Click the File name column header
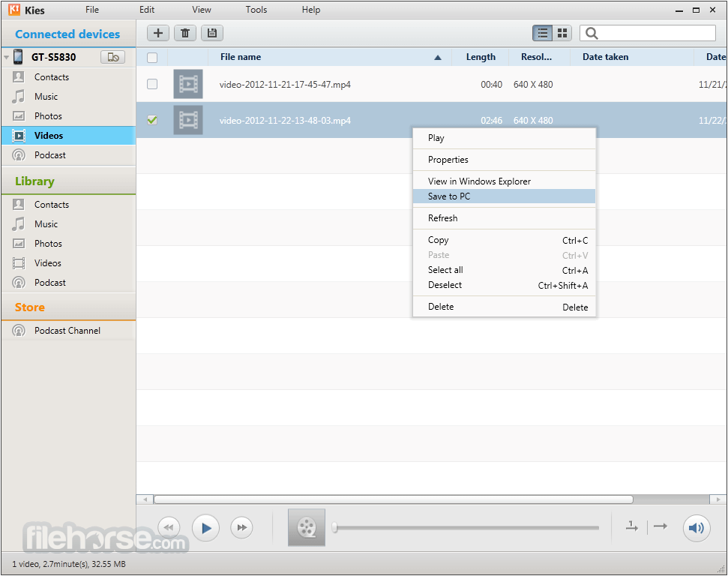The height and width of the screenshot is (576, 728). (330, 57)
